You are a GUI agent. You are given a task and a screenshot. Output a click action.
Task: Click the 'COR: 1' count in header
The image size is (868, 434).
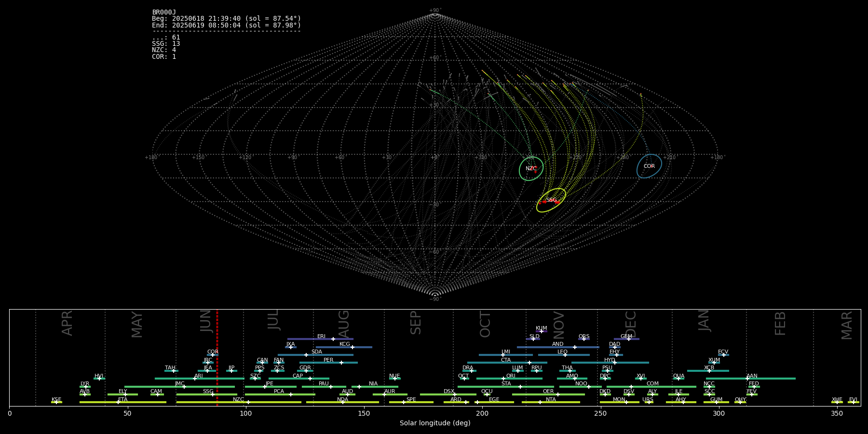pyautogui.click(x=164, y=56)
